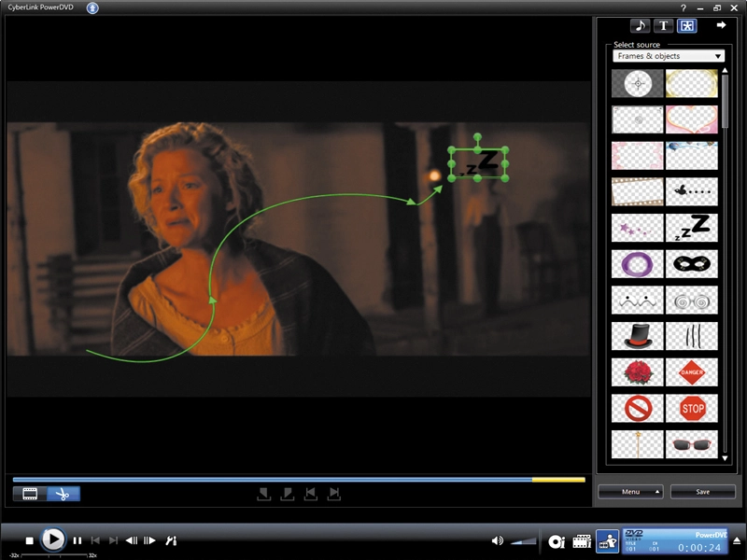This screenshot has width=747, height=560.
Task: Click the eject triangle icon
Action: (x=737, y=540)
